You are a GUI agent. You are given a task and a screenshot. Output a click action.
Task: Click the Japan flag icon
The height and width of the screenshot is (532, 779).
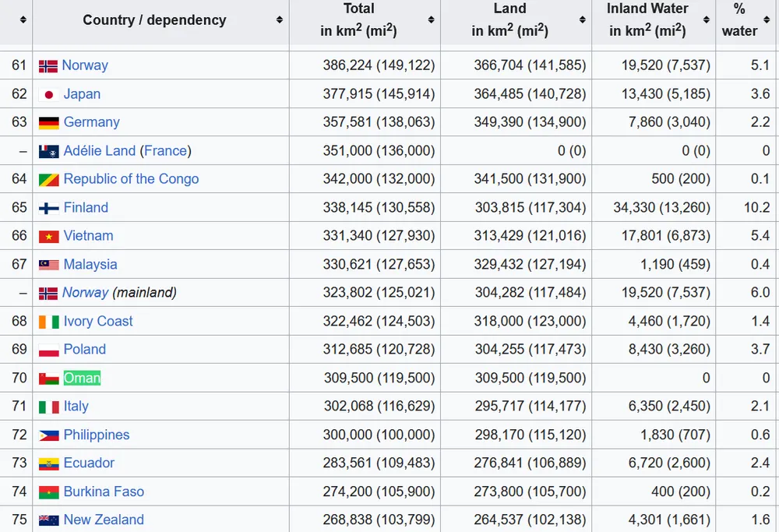pyautogui.click(x=48, y=94)
